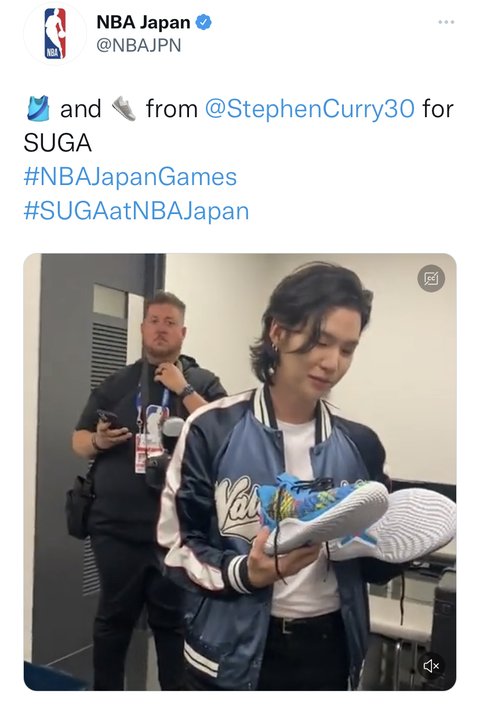Open the @StephenCurry30 mention
480x706 pixels.
310,109
